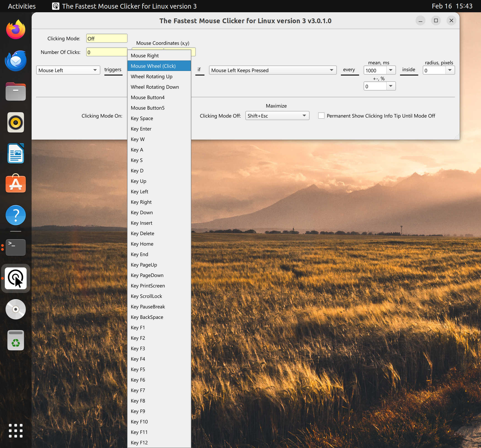The height and width of the screenshot is (448, 481).
Task: Select Key PrintScreen from the list
Action: coord(148,286)
